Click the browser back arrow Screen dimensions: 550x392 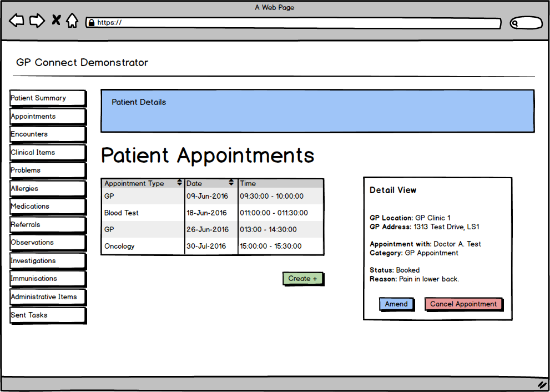16,20
